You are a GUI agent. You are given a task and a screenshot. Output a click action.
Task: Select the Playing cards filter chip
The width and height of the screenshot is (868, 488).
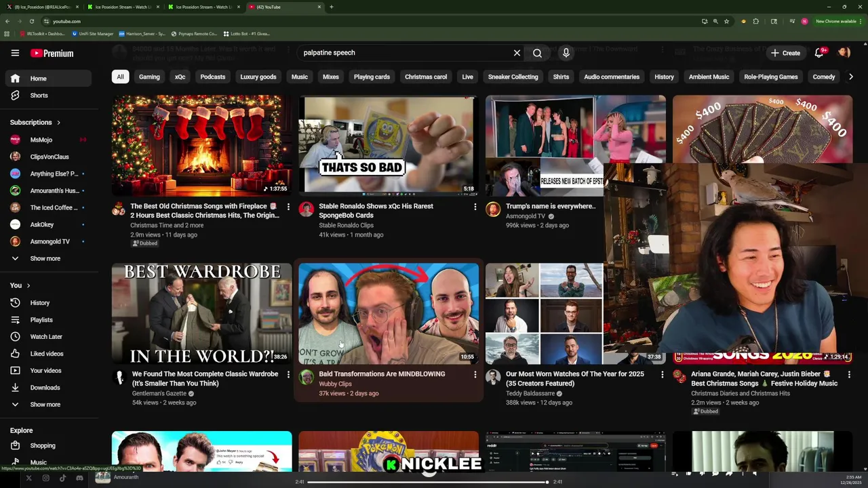coord(372,77)
